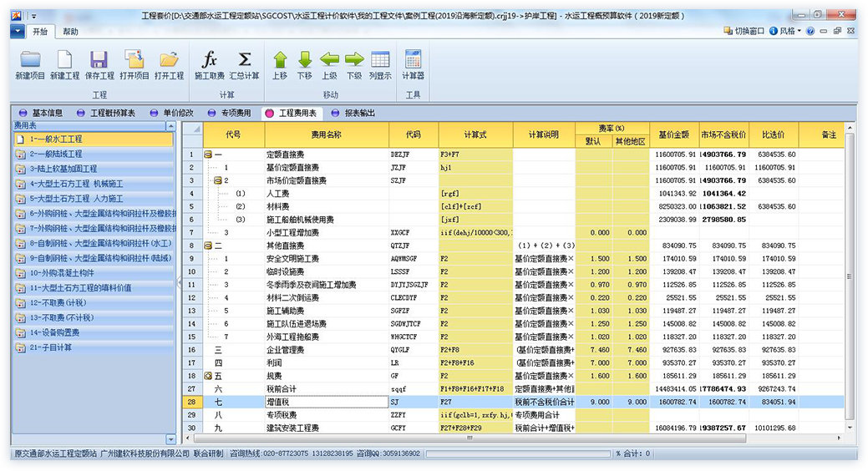Select 14-设备购置费 item

pos(93,332)
